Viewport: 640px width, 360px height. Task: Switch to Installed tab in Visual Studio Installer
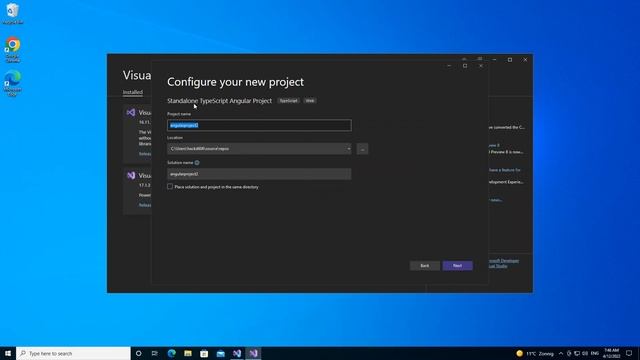click(x=133, y=92)
